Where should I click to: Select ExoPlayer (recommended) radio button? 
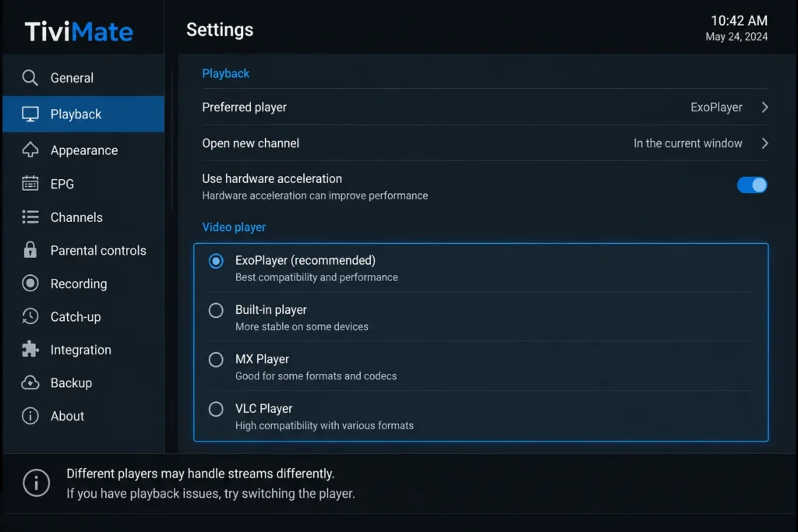pos(216,261)
